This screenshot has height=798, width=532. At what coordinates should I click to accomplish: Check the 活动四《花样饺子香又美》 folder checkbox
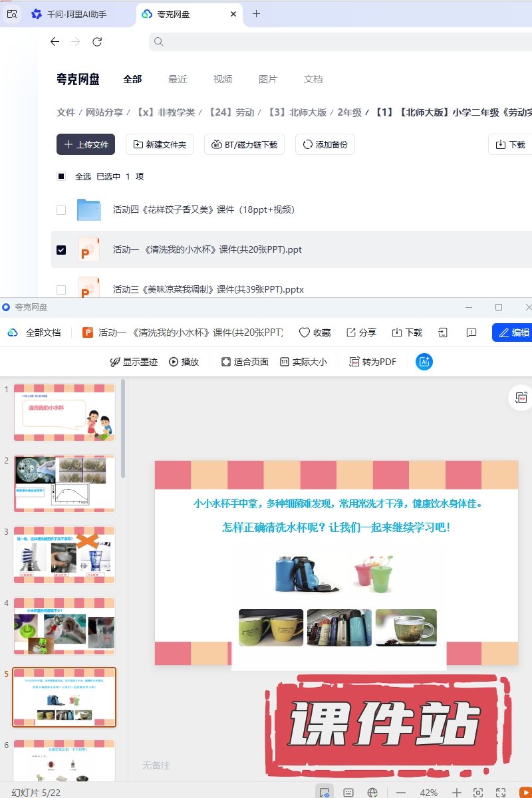(x=61, y=210)
